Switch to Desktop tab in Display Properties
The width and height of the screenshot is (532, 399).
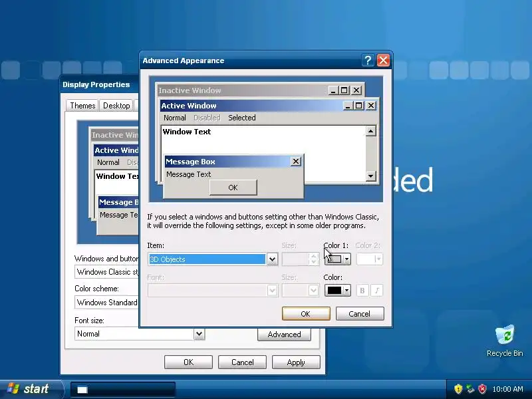pyautogui.click(x=116, y=106)
